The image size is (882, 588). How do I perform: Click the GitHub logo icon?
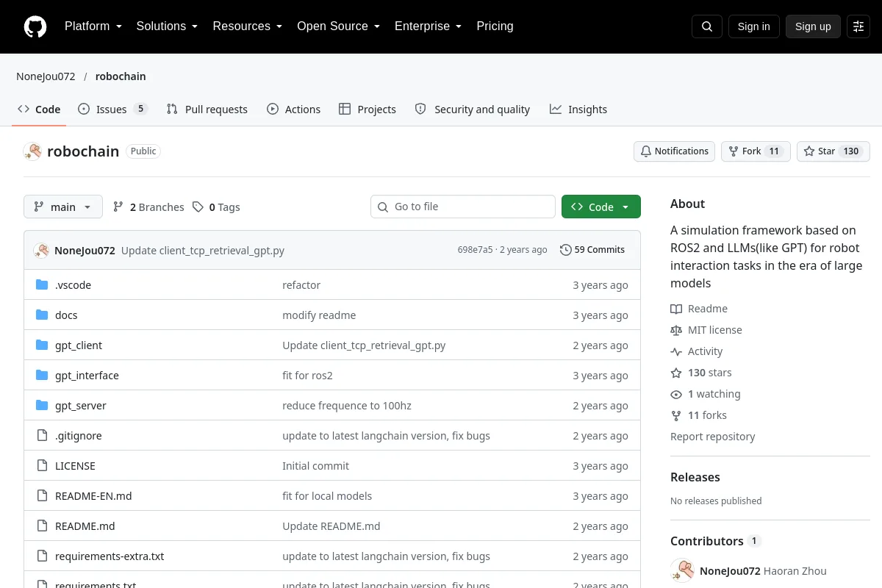tap(35, 26)
